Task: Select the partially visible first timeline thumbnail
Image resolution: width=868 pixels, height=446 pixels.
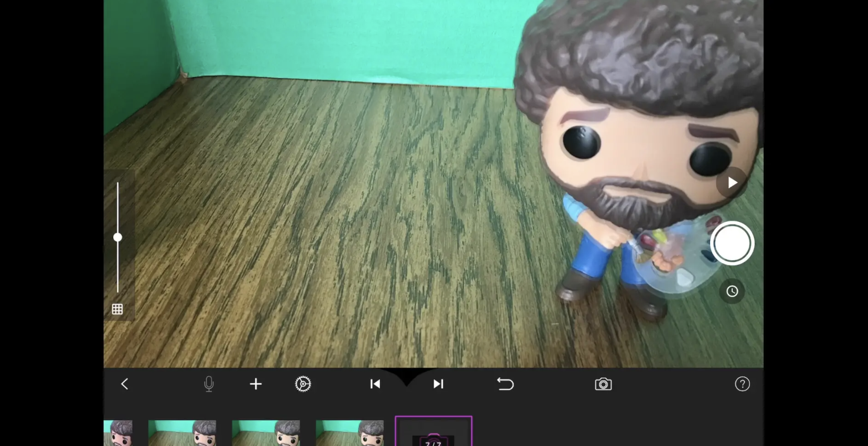Action: coord(118,433)
